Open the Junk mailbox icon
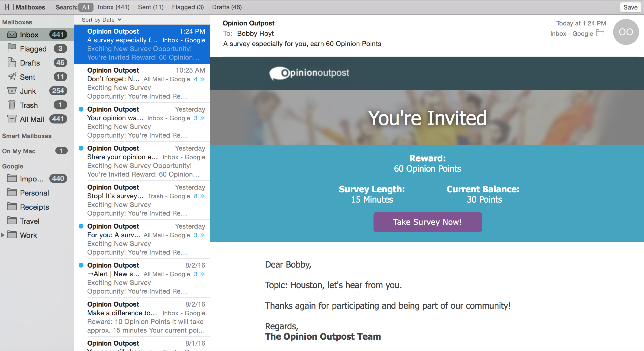This screenshot has width=644, height=351. point(12,91)
